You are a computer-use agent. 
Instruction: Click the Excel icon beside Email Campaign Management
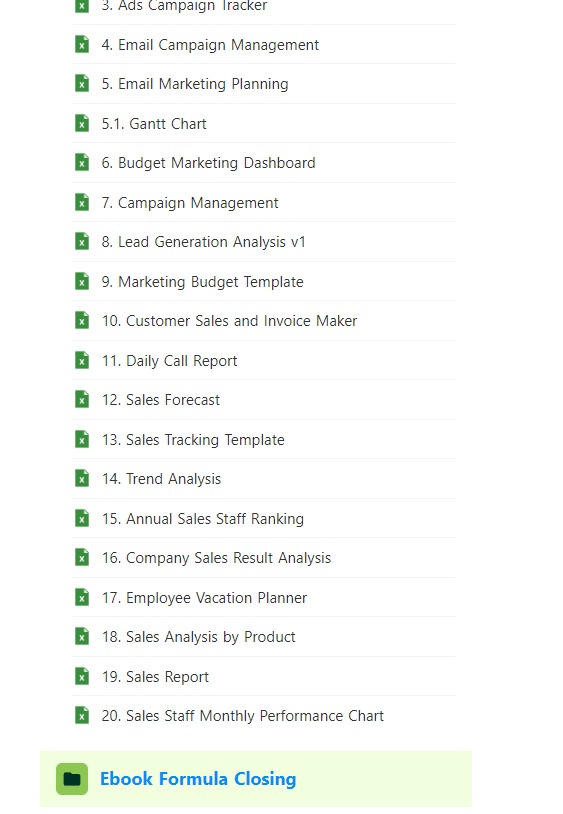pos(82,44)
